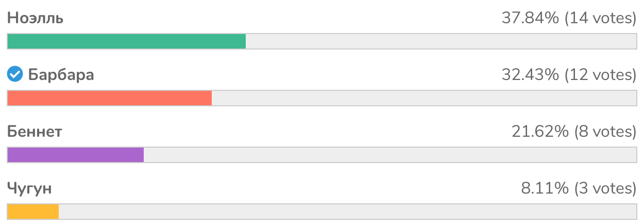
Task: Click the yellow filled bar for Чугун
Action: click(33, 212)
